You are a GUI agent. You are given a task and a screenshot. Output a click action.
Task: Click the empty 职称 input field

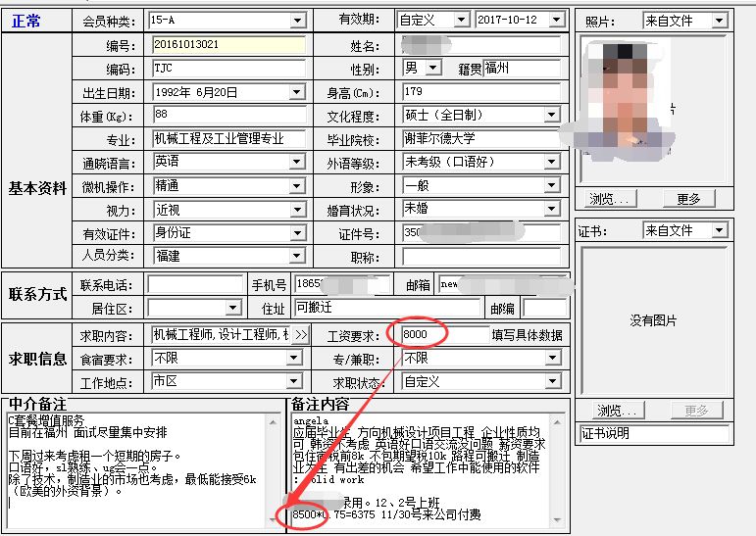(481, 256)
